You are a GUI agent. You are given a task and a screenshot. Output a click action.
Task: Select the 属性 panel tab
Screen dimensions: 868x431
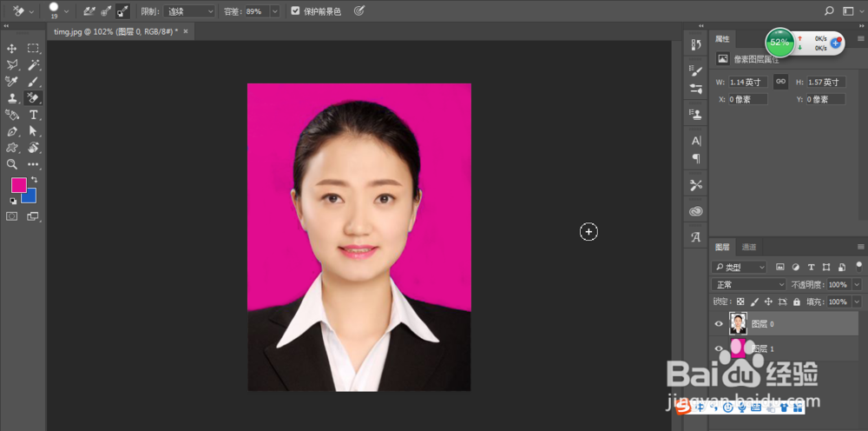[x=722, y=39]
